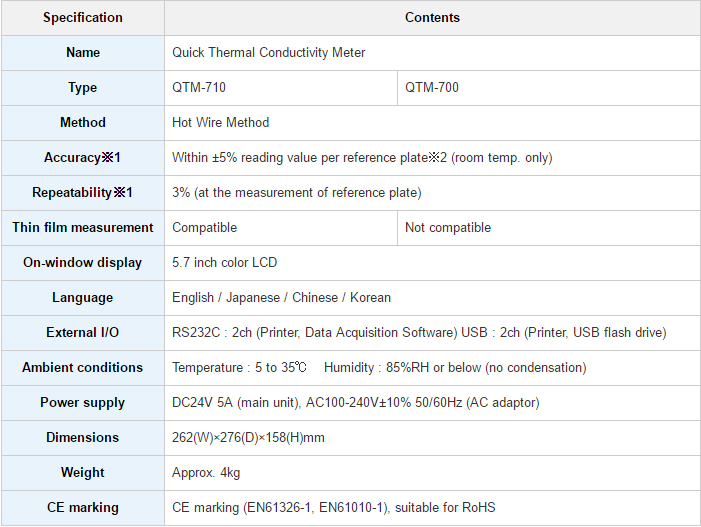Click the 'QTM-710' cell

coord(281,88)
